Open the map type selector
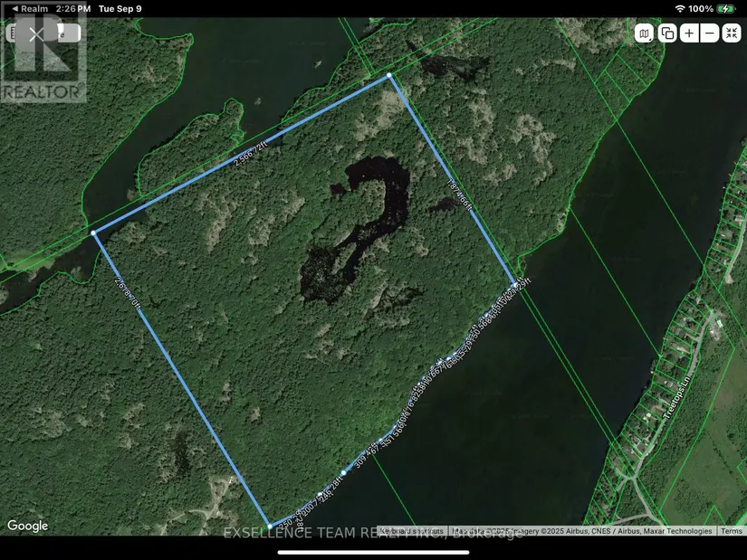747x560 pixels. point(645,33)
